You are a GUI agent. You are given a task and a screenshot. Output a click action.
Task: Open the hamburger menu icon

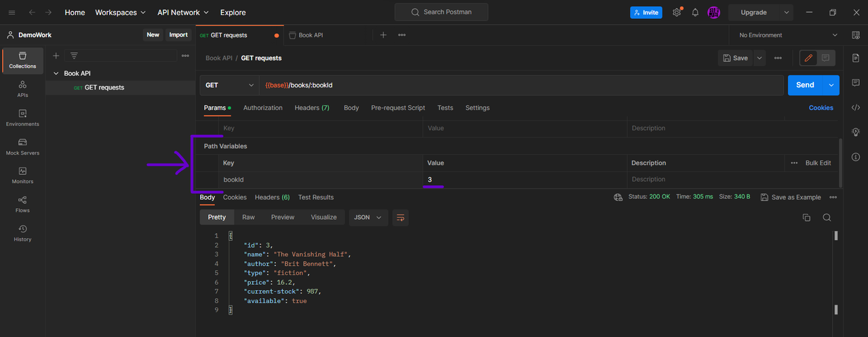[x=12, y=12]
